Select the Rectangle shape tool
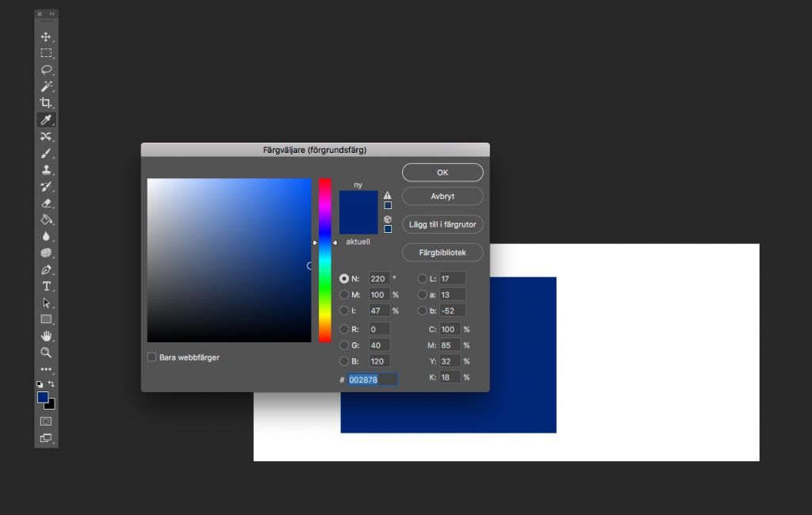 (46, 319)
